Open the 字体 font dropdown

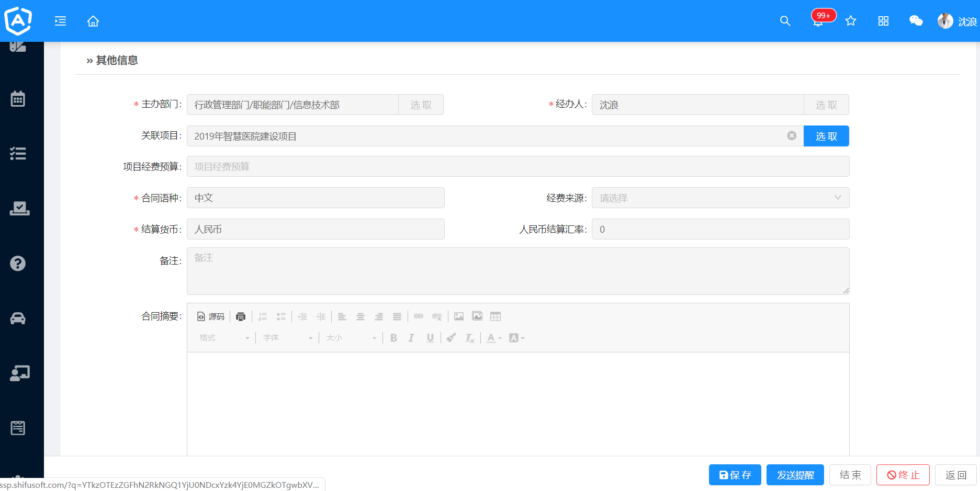point(287,338)
